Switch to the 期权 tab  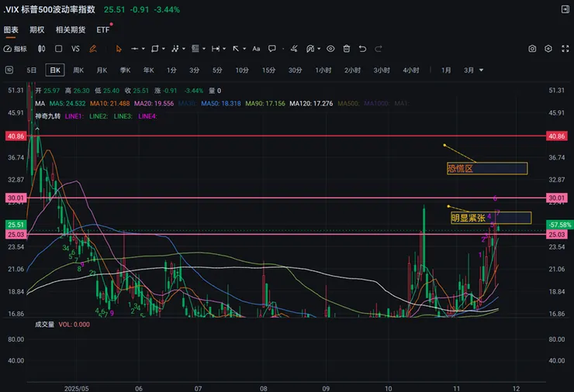pos(37,29)
